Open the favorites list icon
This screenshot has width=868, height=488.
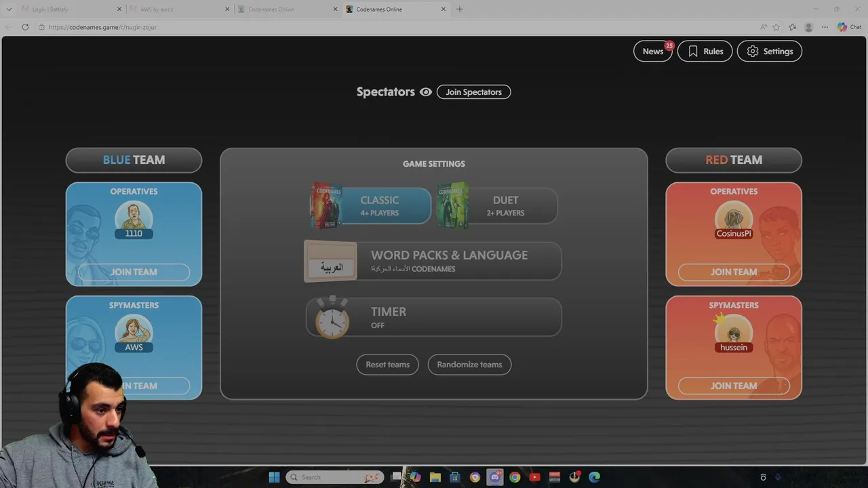[793, 27]
